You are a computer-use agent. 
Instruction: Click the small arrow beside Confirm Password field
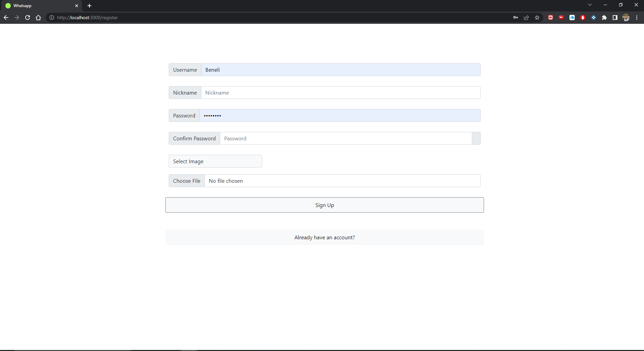(x=476, y=138)
